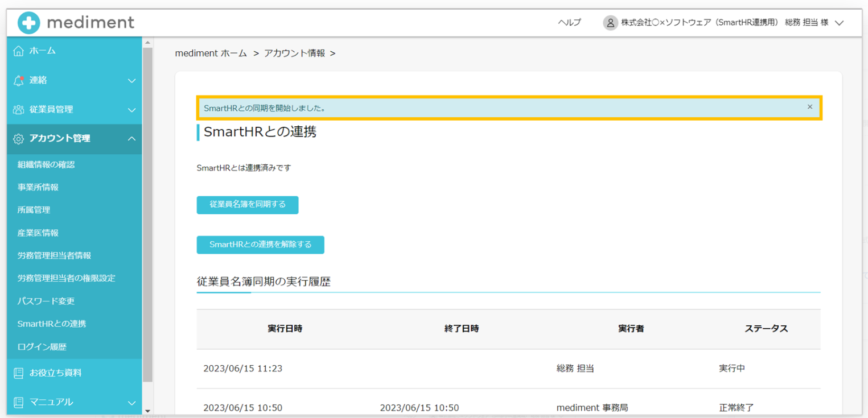Screen dimensions: 868x418
Task: Open the ヘルプ link in header
Action: click(x=569, y=23)
